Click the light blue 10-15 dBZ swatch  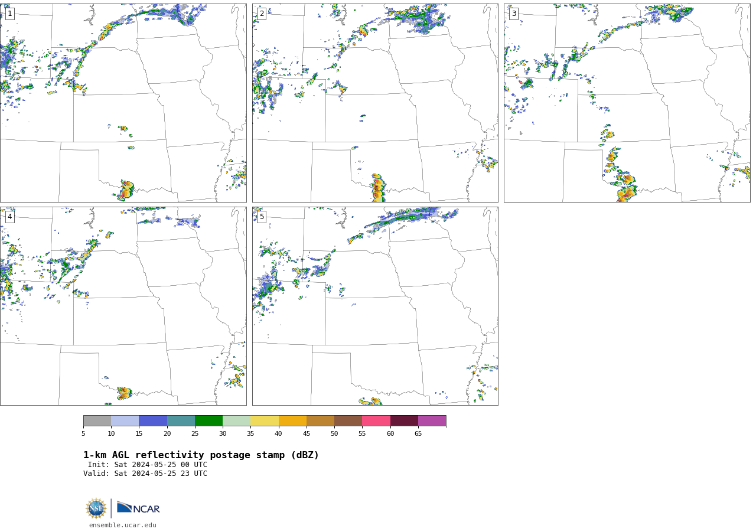125,421
